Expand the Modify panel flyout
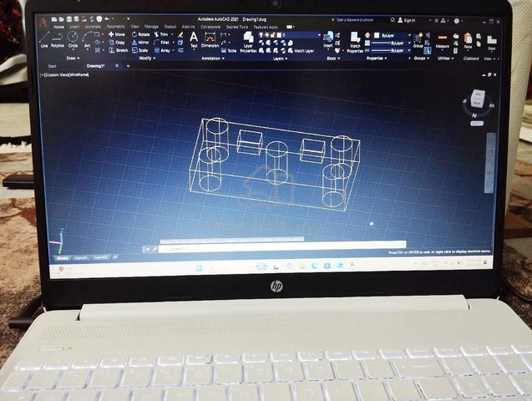 tap(147, 58)
